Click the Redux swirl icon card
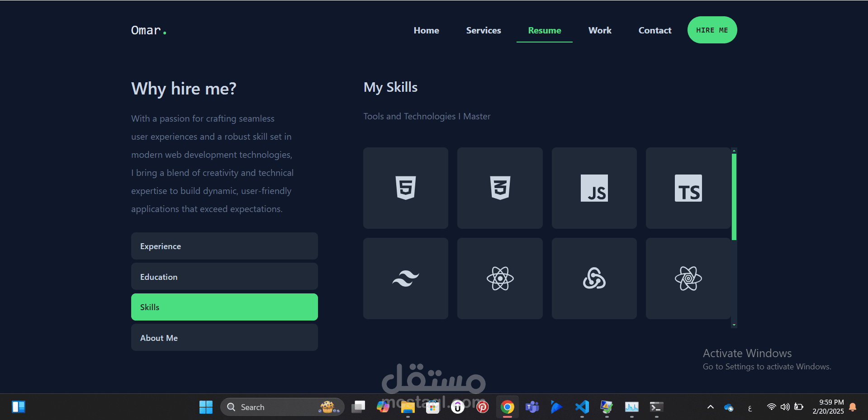868x420 pixels. [594, 278]
